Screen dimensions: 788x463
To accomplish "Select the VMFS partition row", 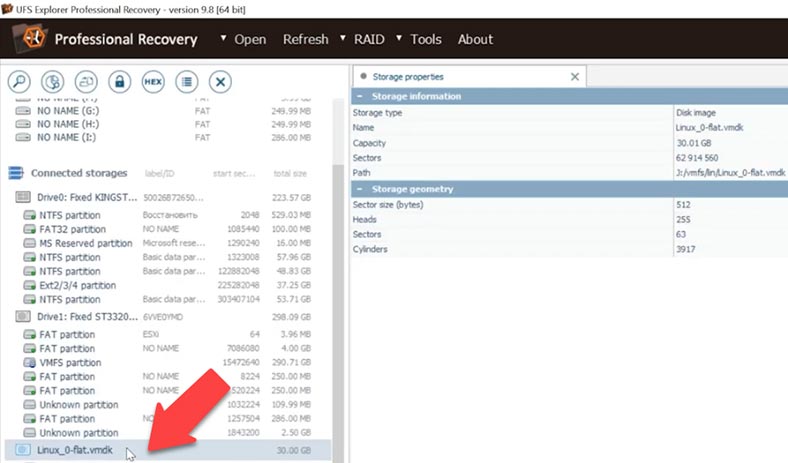I will (x=168, y=362).
